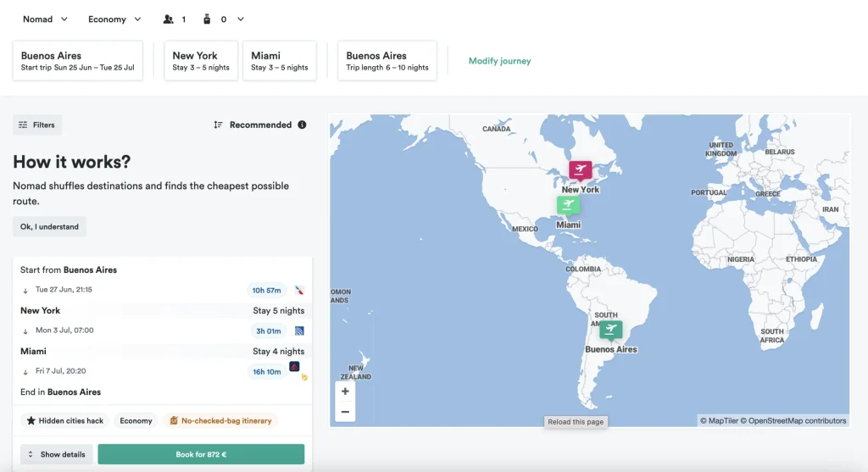This screenshot has height=472, width=868.
Task: Zoom in on the map
Action: [x=345, y=391]
